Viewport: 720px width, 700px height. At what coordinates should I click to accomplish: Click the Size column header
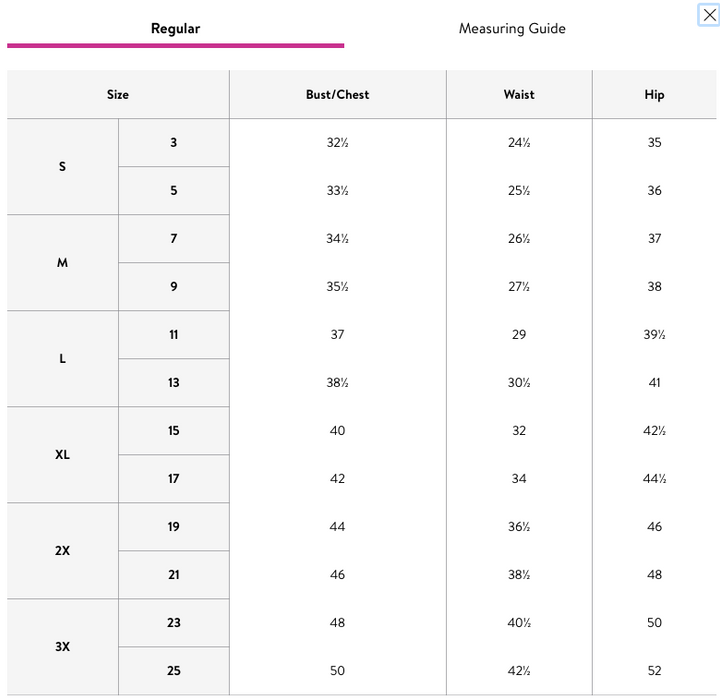pyautogui.click(x=118, y=95)
